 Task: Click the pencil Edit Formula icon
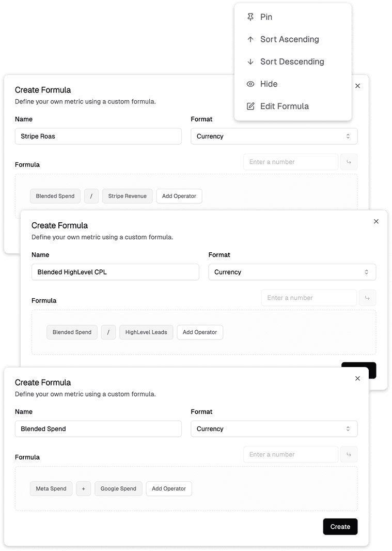(x=250, y=106)
